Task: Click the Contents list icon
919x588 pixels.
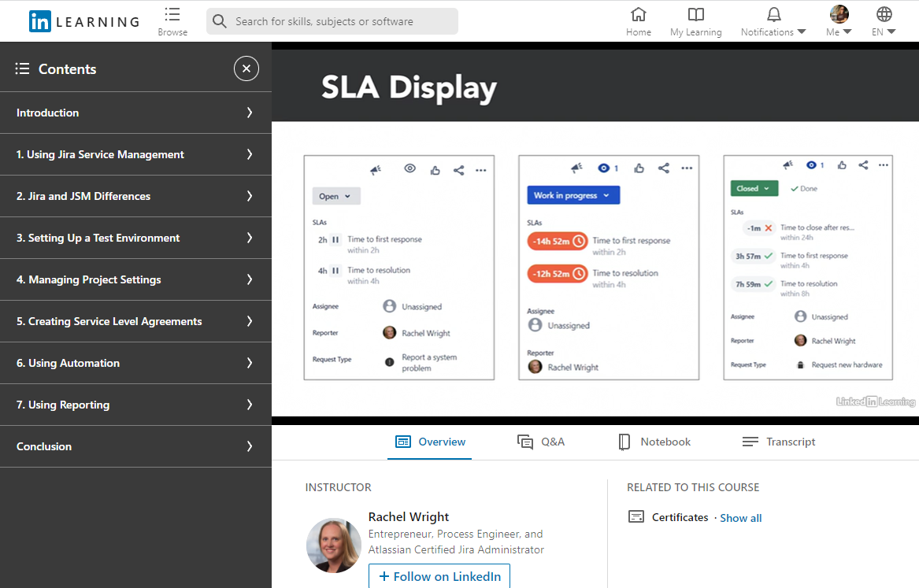Action: click(23, 68)
